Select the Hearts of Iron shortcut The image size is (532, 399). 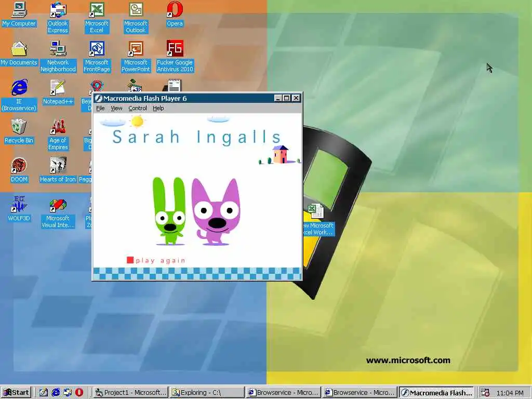[58, 170]
